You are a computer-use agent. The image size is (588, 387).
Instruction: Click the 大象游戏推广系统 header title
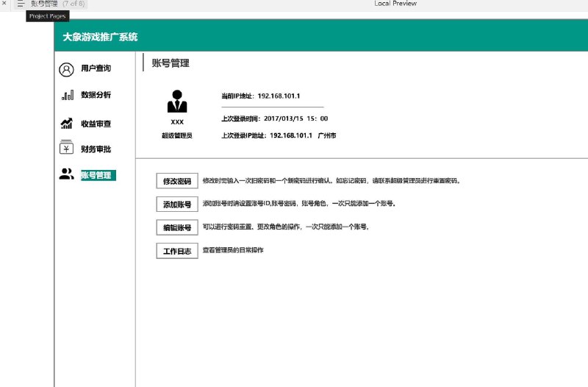[100, 37]
